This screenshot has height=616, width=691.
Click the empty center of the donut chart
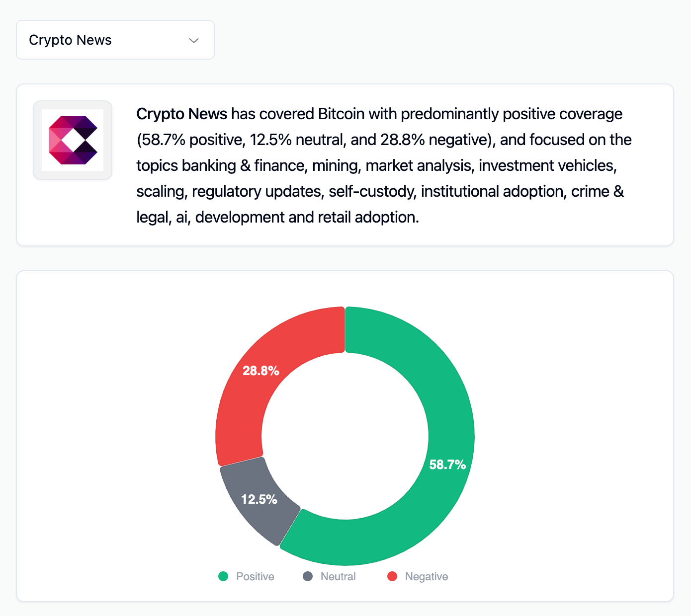tap(345, 436)
